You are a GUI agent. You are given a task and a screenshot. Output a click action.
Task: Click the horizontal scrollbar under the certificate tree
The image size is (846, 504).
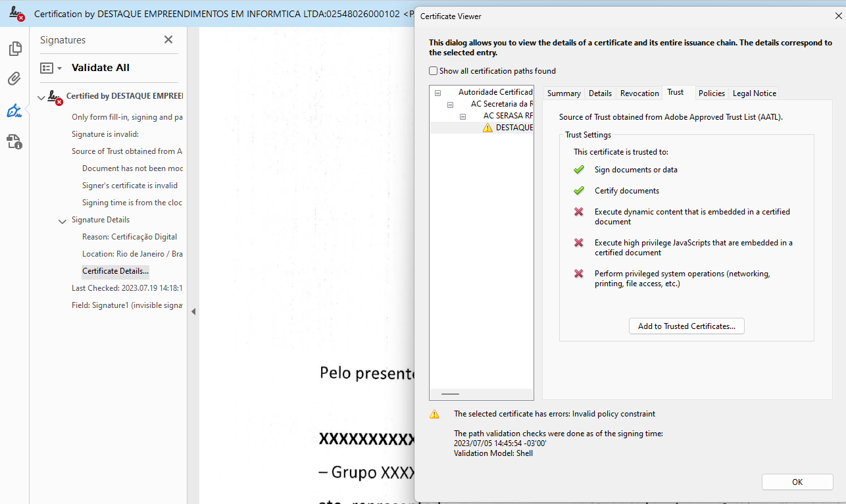(x=450, y=393)
